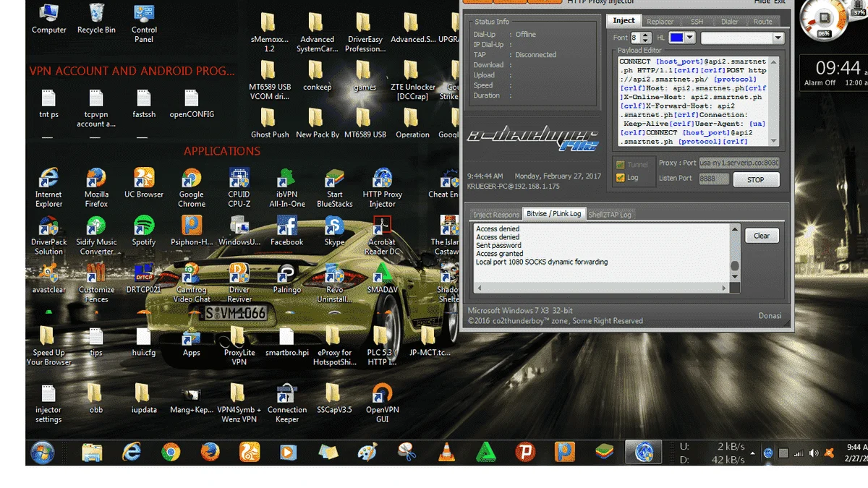The width and height of the screenshot is (868, 488).
Task: Open the Facebook desktop shortcut
Action: click(286, 231)
